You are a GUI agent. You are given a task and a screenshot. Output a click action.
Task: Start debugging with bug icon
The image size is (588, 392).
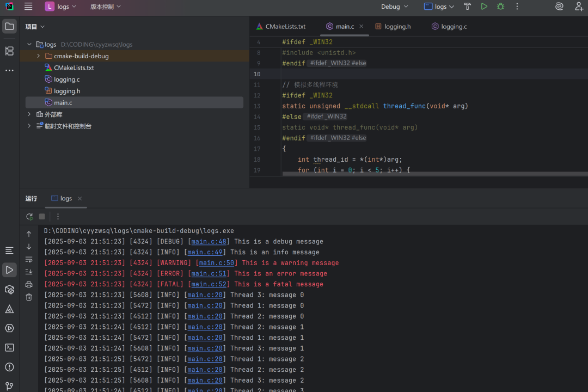click(501, 7)
